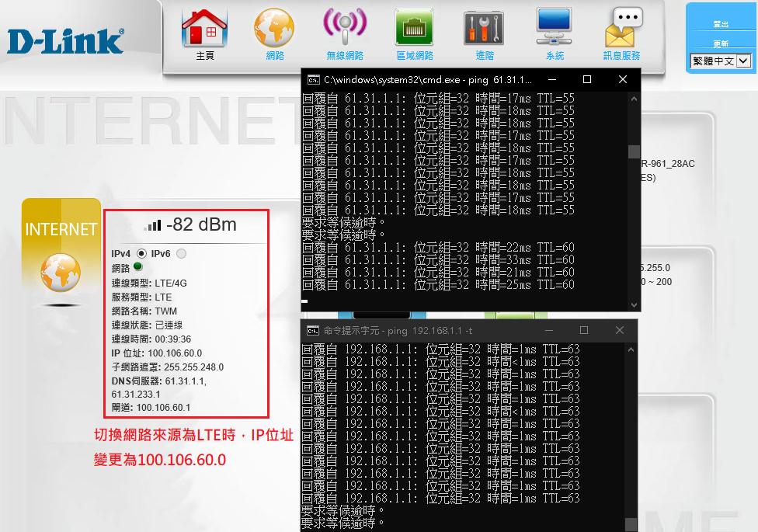Screen dimensions: 758x532
Task: Select the IPv6 radio button
Action: (x=181, y=253)
